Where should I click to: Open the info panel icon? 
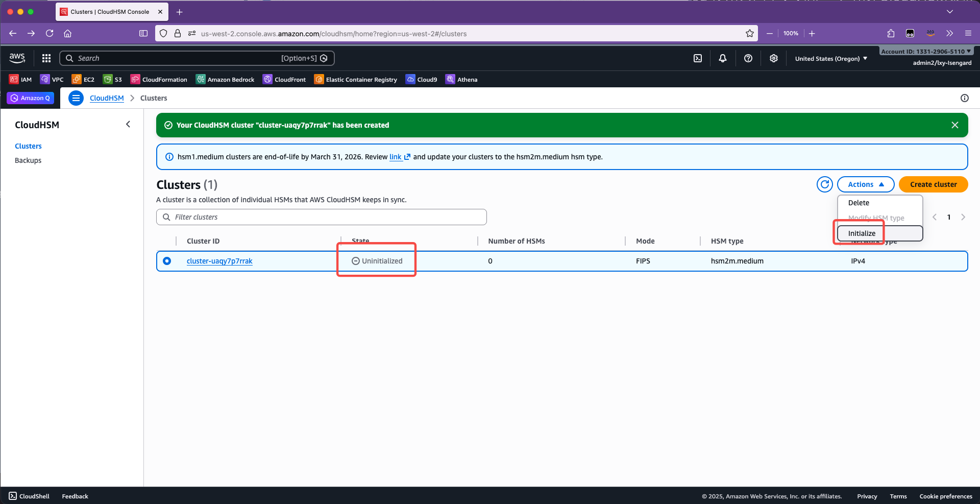pos(964,98)
